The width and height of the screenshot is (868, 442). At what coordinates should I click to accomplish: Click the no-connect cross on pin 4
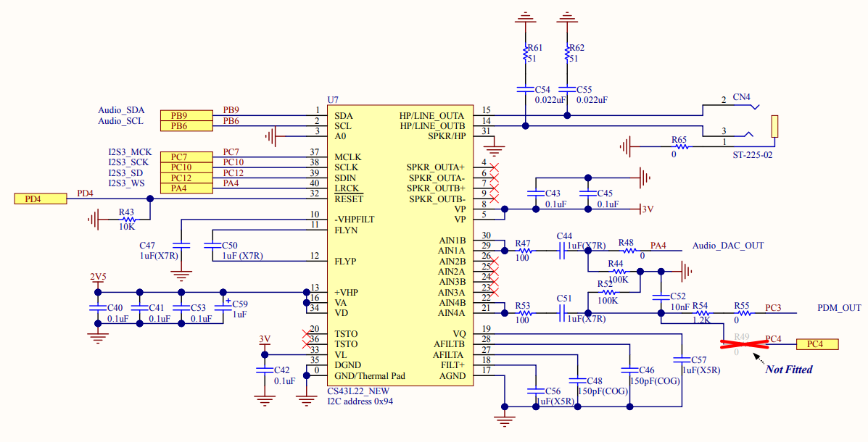tap(495, 167)
